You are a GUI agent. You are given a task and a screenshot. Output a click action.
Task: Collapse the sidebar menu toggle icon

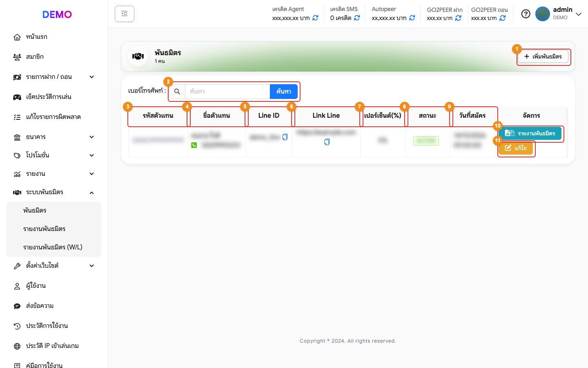coord(125,14)
